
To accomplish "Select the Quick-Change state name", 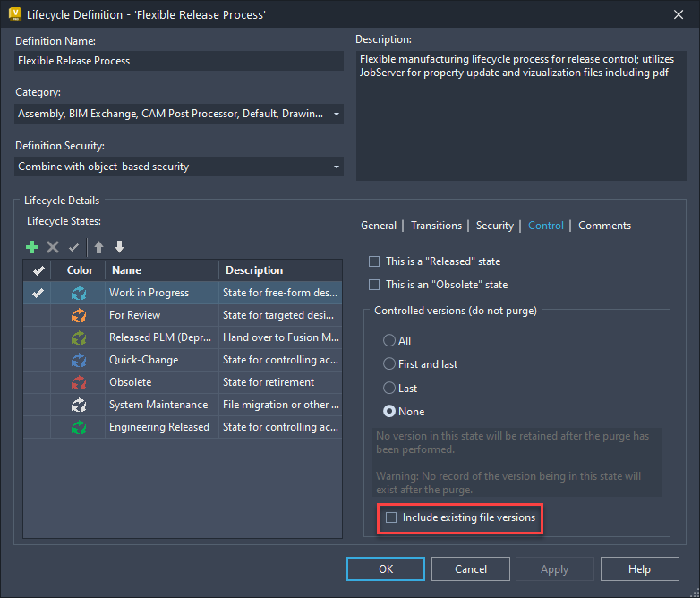I will pyautogui.click(x=144, y=360).
